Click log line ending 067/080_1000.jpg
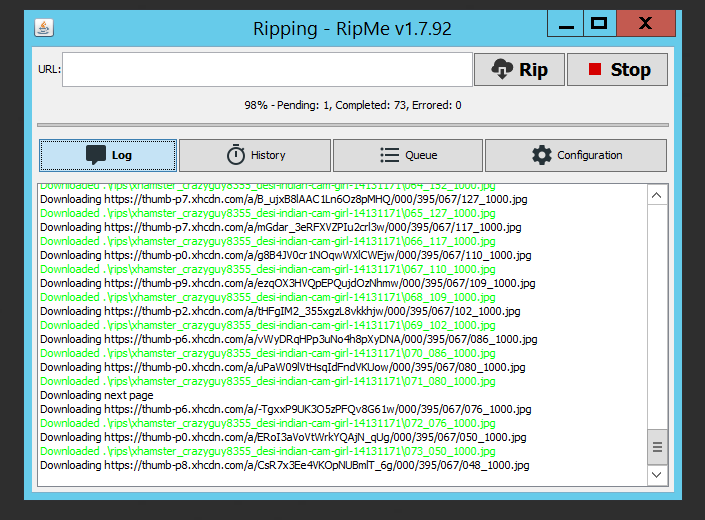The width and height of the screenshot is (705, 520). click(x=282, y=368)
